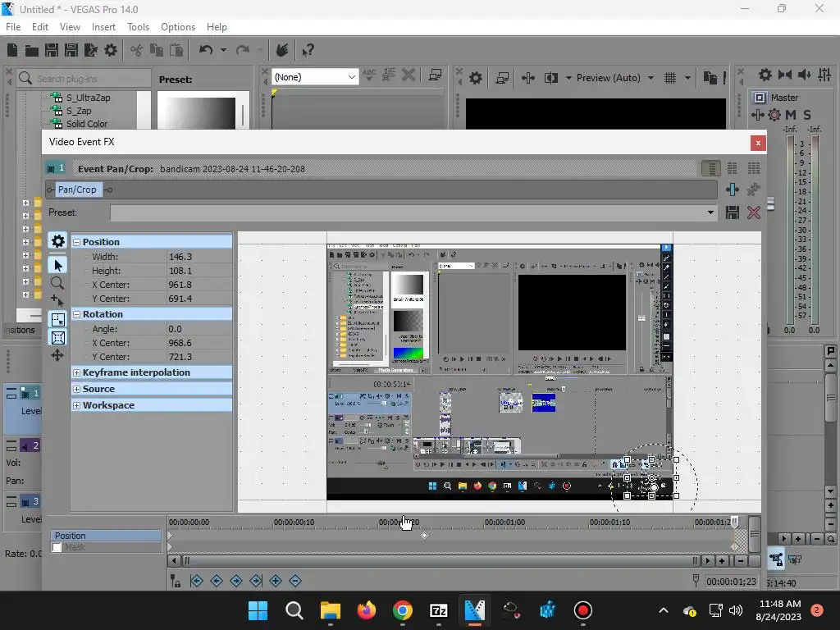Click the Interactive Tutorials hand icon

tap(282, 50)
